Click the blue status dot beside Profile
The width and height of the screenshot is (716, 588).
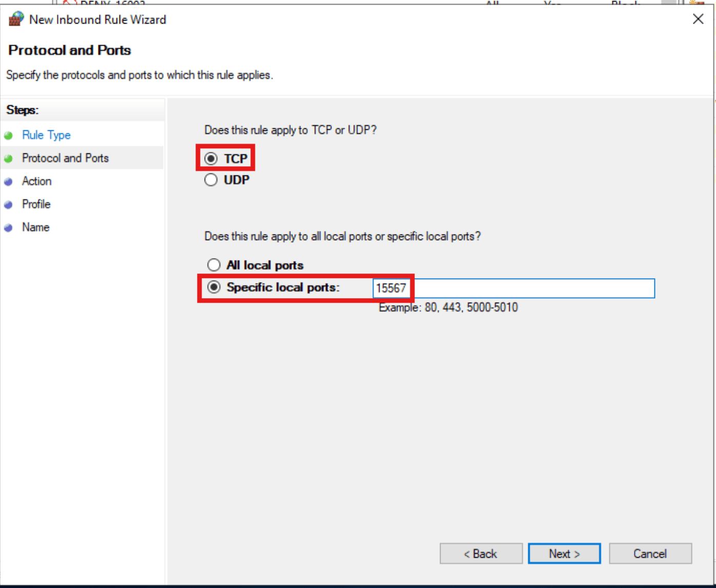coord(9,204)
